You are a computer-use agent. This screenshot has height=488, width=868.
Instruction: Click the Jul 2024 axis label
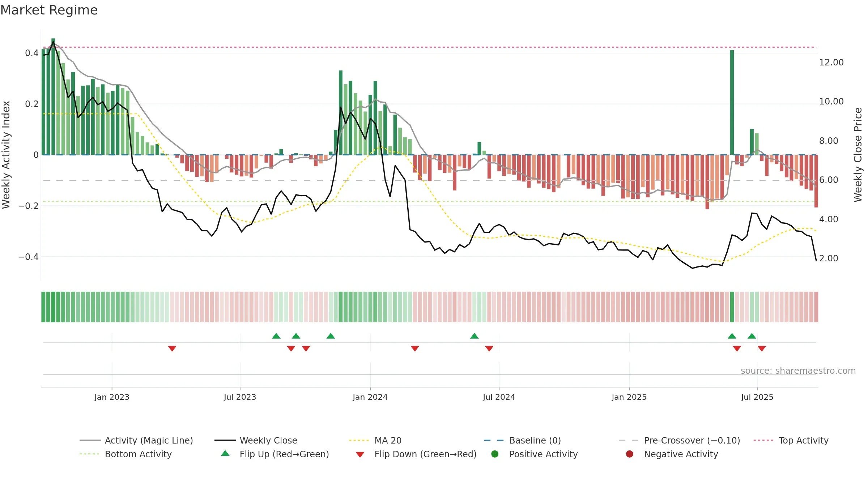tap(499, 397)
